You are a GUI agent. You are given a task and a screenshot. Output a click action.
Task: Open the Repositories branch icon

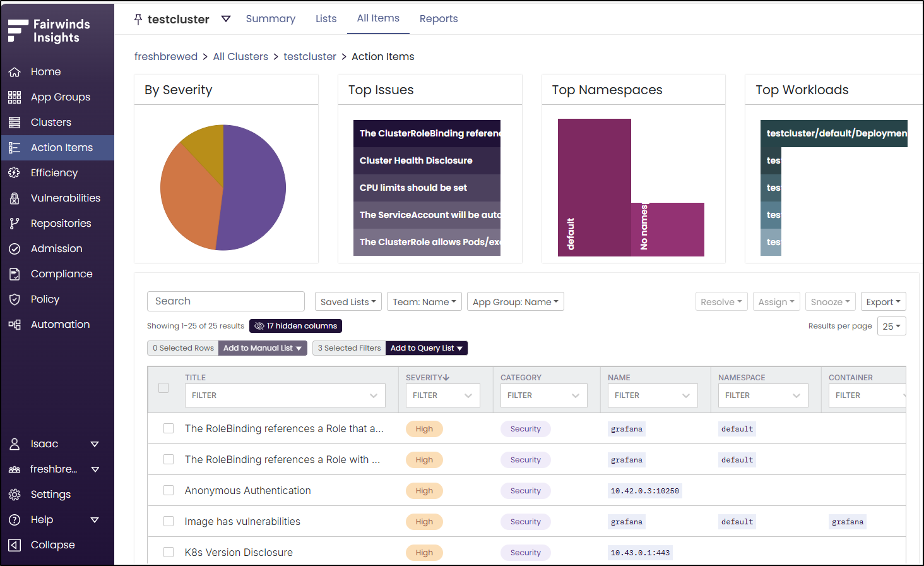click(x=15, y=224)
